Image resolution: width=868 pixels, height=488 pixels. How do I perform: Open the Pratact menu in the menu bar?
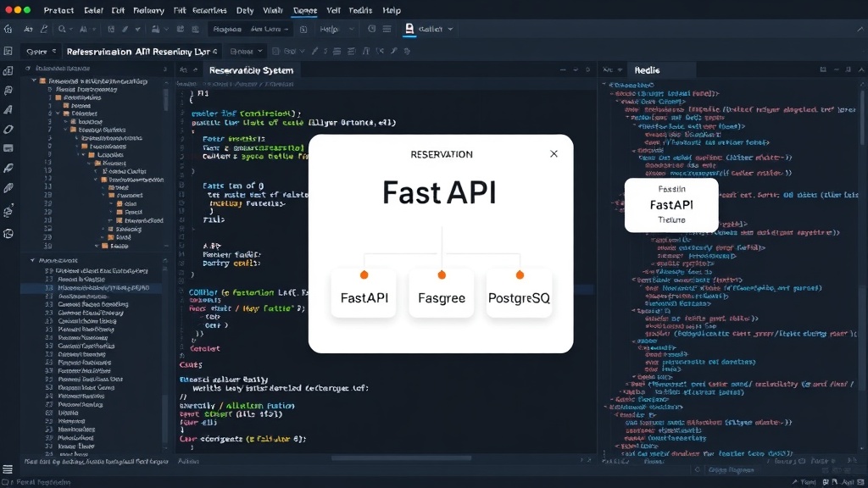pyautogui.click(x=58, y=10)
